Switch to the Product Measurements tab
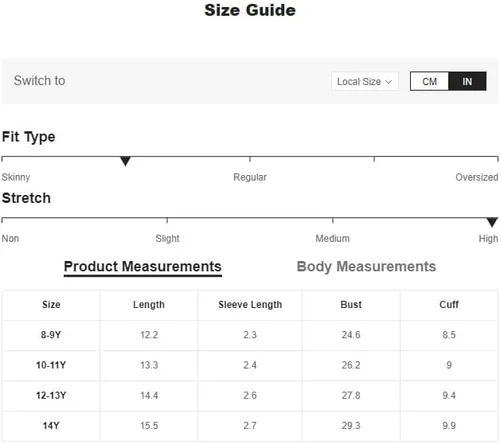The image size is (500, 444). (143, 267)
